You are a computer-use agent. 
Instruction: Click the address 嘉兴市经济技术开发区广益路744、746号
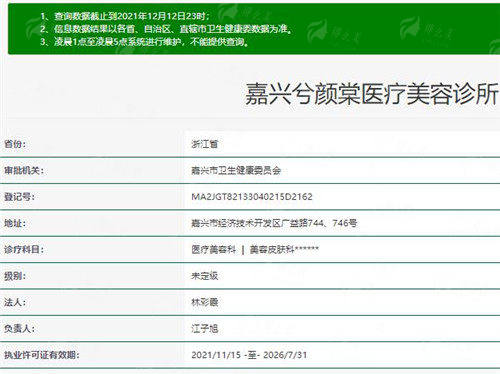(x=274, y=223)
